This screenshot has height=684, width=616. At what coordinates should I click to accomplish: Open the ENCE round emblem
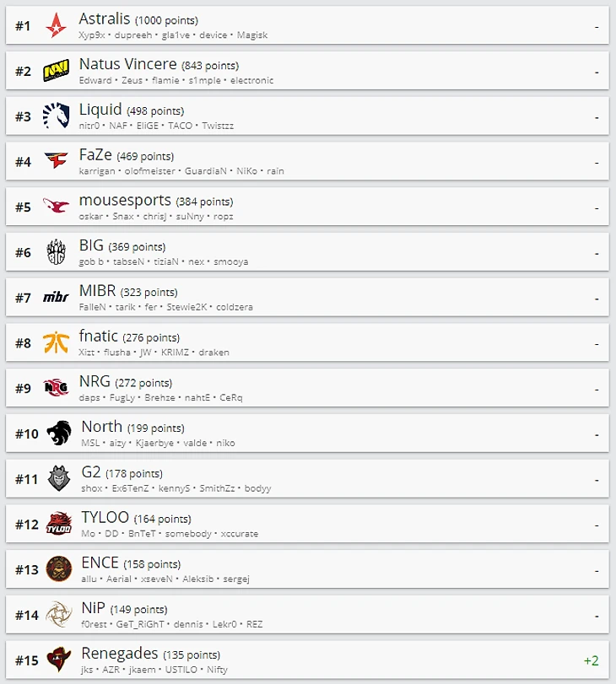point(59,568)
